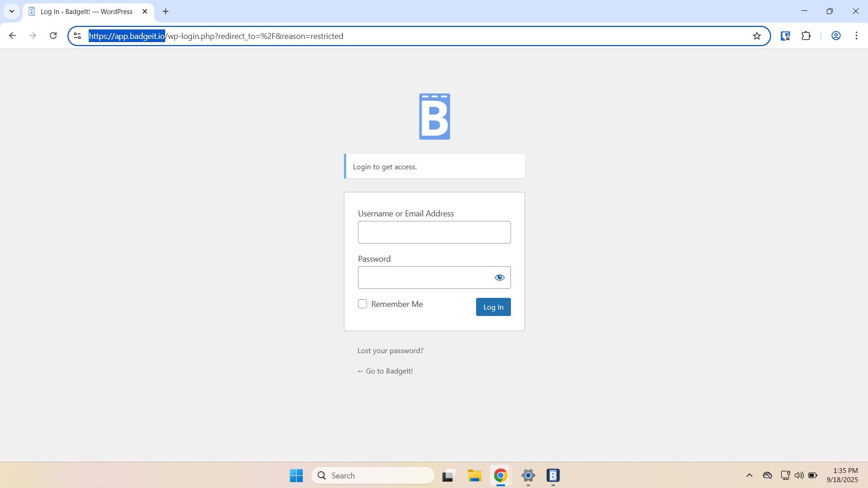
Task: Open the Windows Start menu
Action: 296,475
